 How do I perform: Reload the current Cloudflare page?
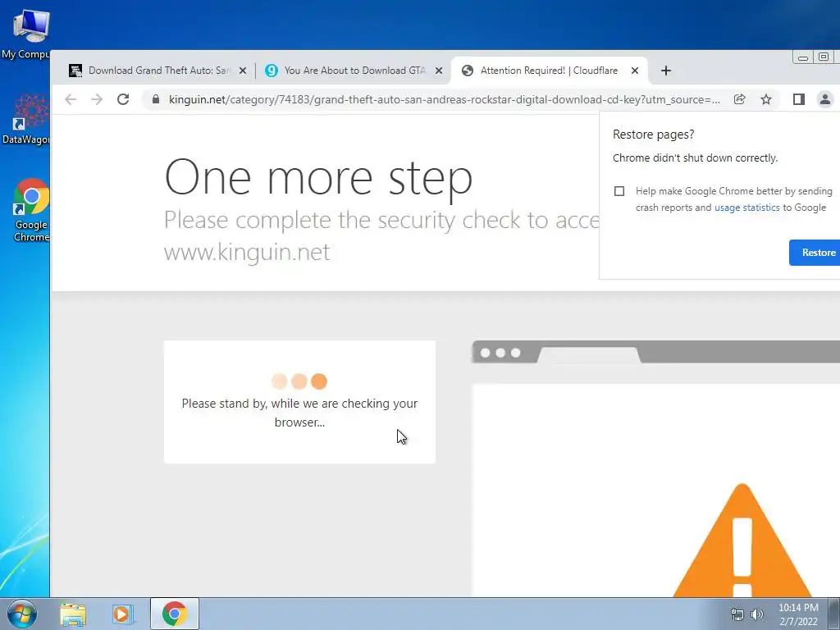pyautogui.click(x=123, y=99)
